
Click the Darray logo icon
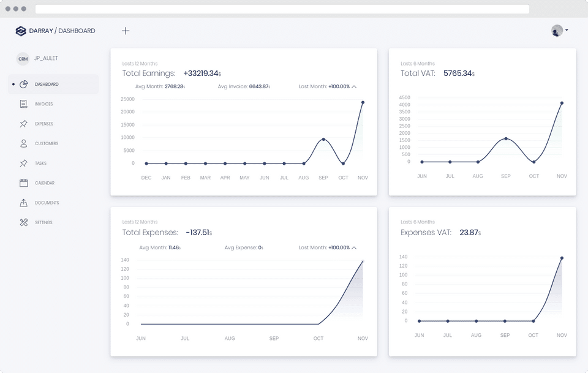[x=21, y=31]
